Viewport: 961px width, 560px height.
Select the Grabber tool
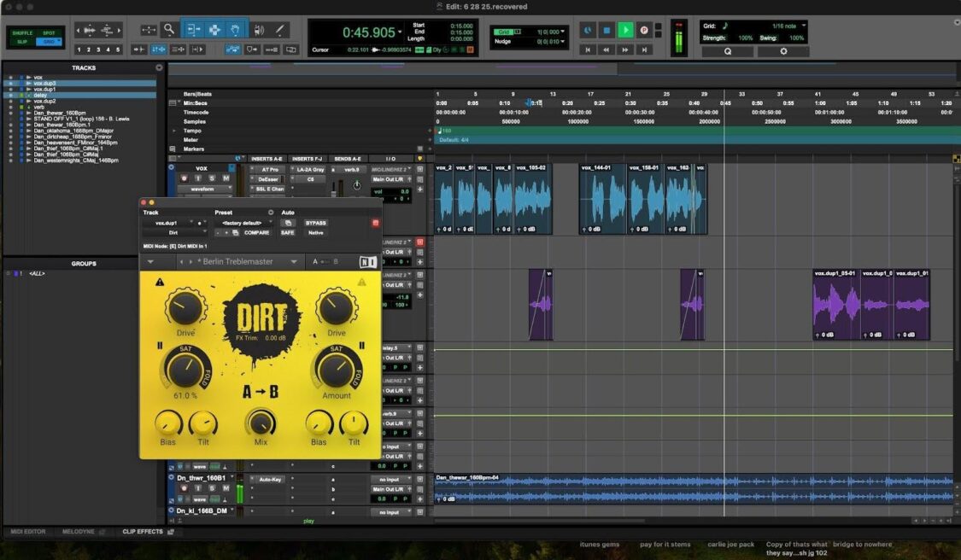click(237, 28)
